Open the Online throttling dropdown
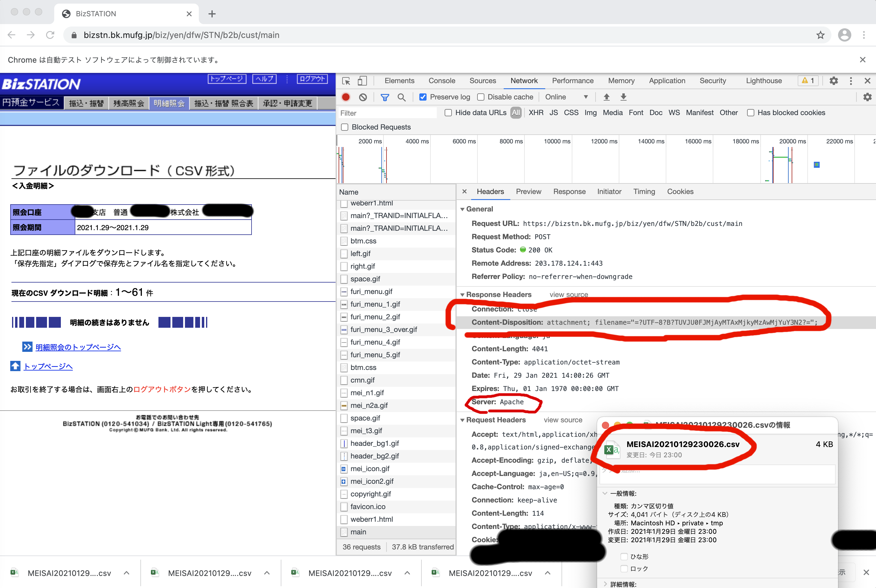 [566, 97]
